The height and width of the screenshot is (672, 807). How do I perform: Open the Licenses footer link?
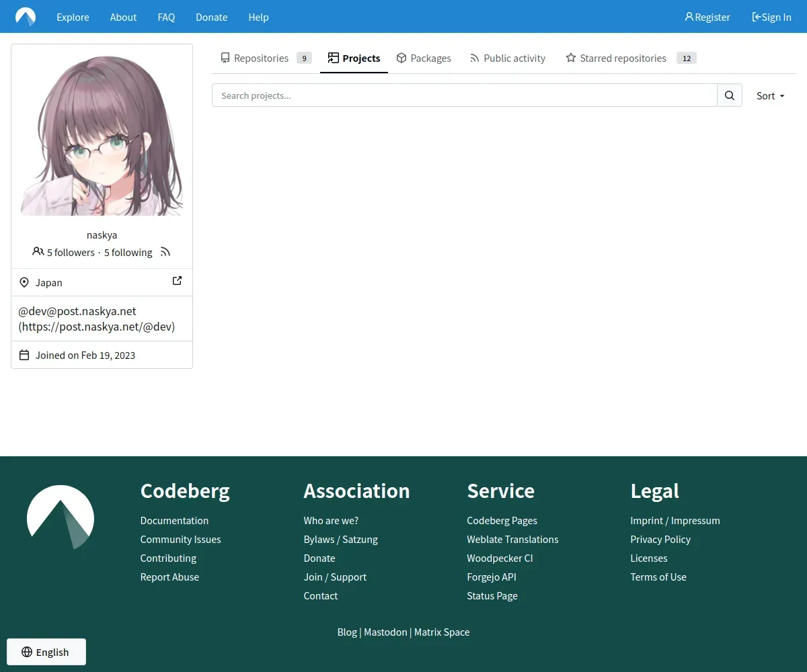(x=649, y=558)
